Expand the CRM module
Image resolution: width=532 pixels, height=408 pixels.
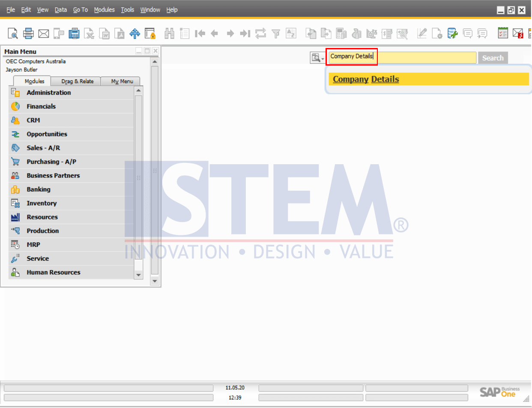pyautogui.click(x=71, y=120)
